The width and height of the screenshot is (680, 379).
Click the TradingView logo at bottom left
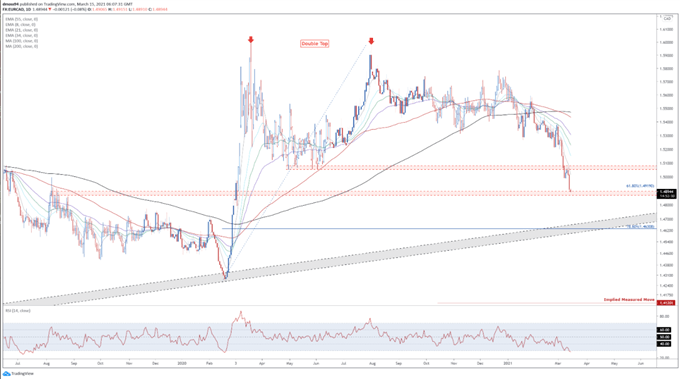point(18,373)
